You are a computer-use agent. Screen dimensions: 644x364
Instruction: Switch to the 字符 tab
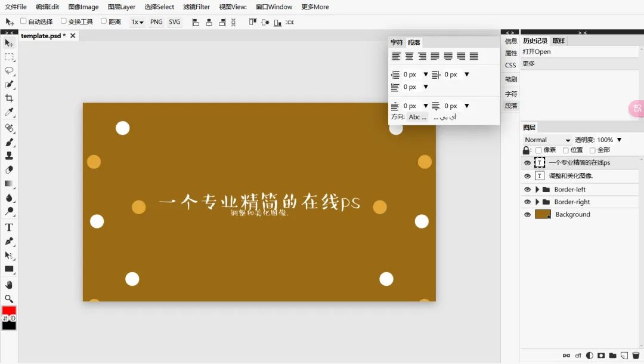397,42
